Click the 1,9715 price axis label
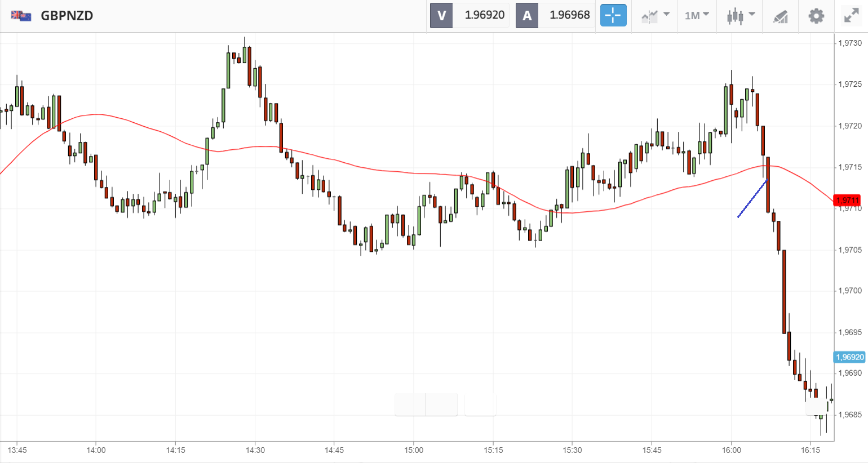This screenshot has width=868, height=463. click(850, 167)
